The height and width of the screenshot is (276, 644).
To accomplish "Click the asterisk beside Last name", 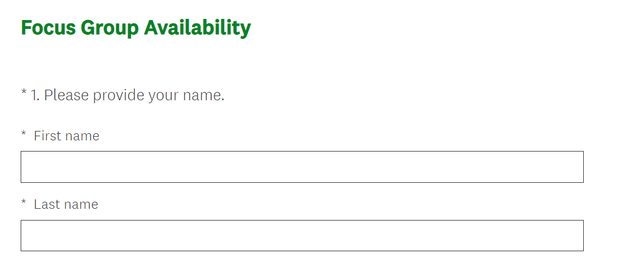I will (24, 203).
